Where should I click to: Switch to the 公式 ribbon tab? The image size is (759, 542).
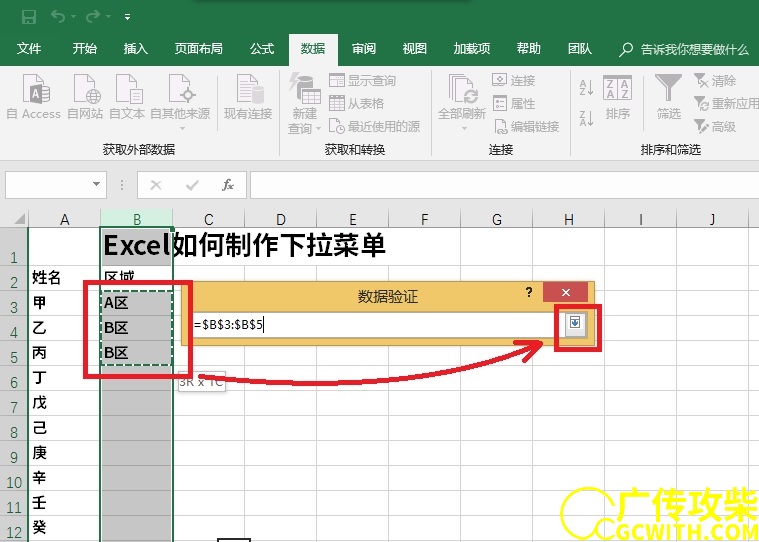coord(262,48)
